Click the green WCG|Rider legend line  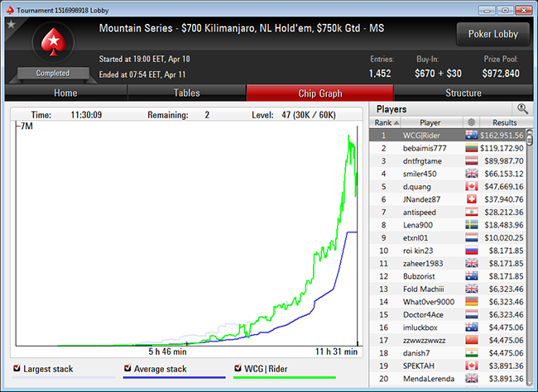(285, 378)
